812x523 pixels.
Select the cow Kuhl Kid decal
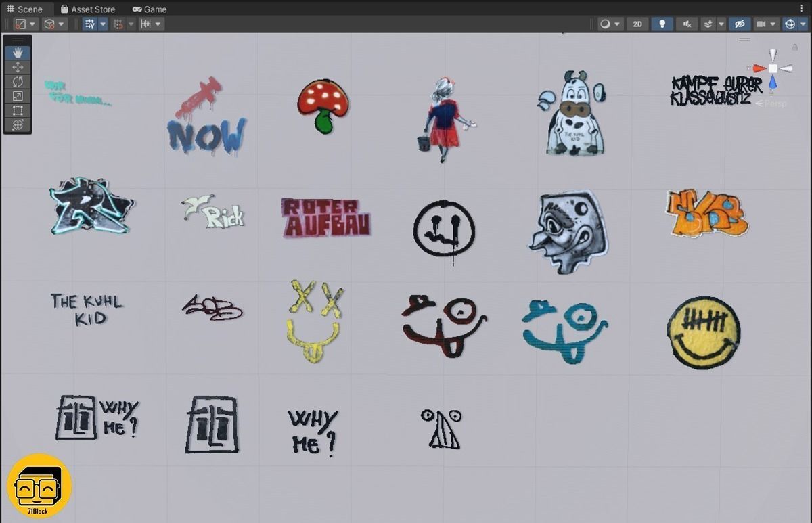572,113
